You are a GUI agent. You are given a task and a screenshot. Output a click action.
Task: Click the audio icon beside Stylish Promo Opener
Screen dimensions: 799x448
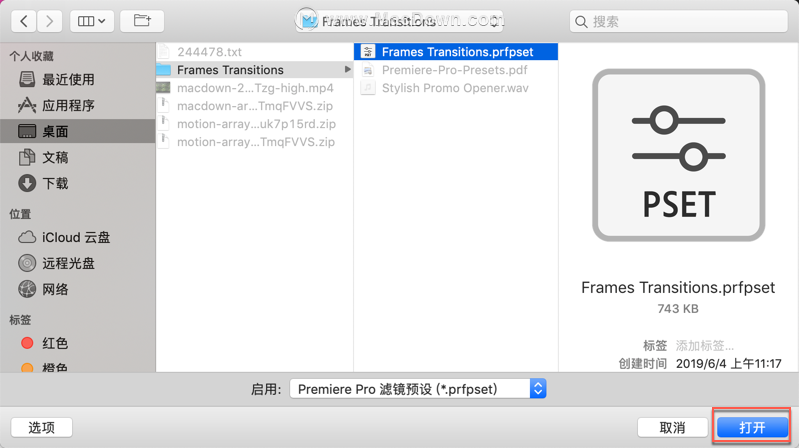coord(368,88)
